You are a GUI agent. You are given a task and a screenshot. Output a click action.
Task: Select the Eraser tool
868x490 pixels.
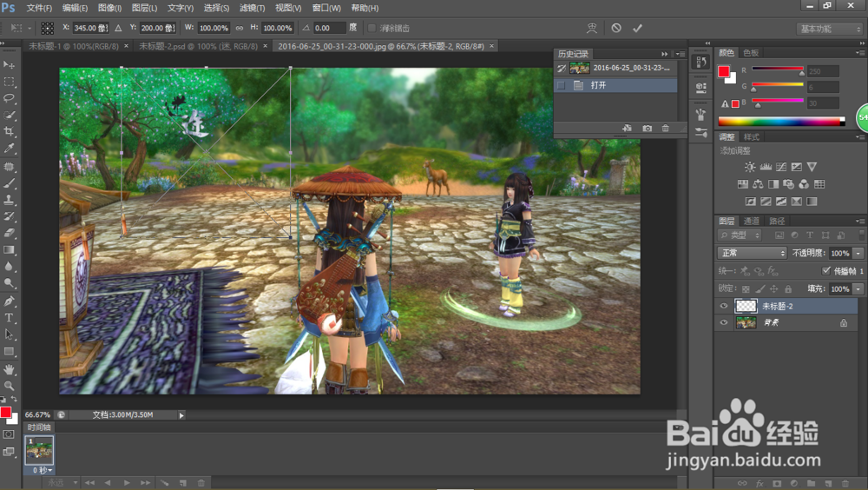click(x=9, y=233)
